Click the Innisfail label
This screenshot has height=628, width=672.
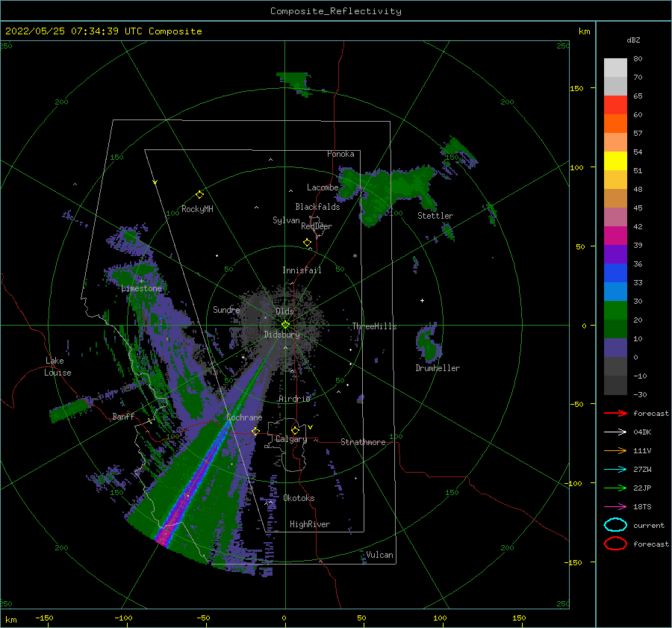(x=302, y=270)
